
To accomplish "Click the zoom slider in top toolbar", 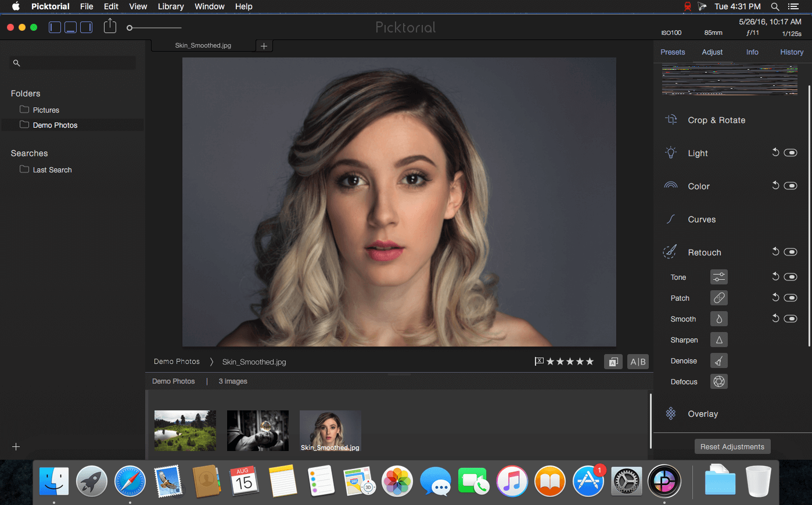I will pyautogui.click(x=155, y=28).
